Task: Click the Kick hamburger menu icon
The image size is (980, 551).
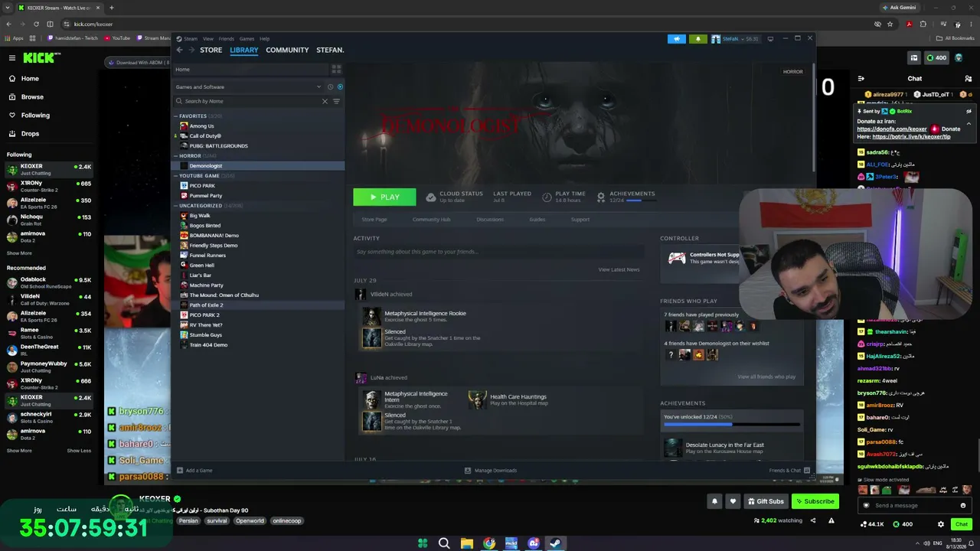Action: click(11, 57)
